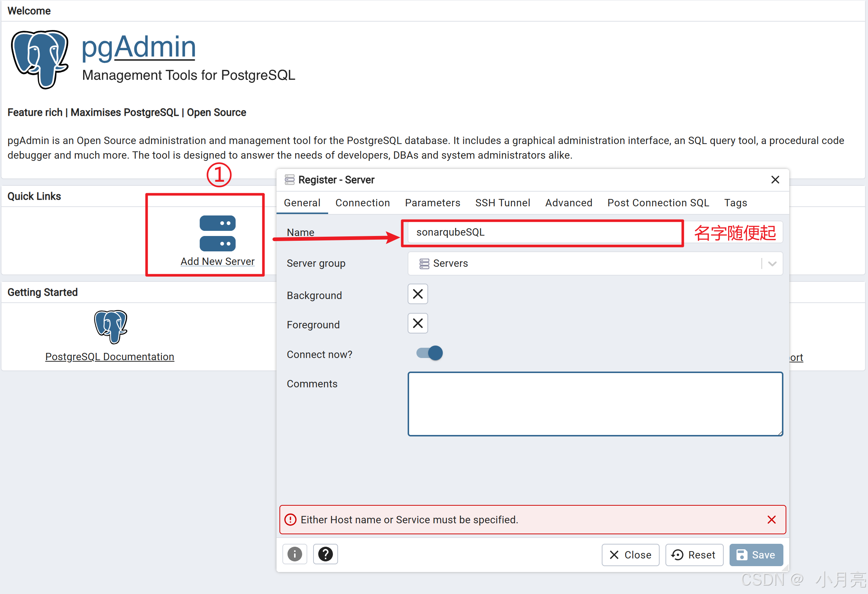Toggle the Connect now switch
Viewport: 868px width, 594px height.
pos(430,353)
